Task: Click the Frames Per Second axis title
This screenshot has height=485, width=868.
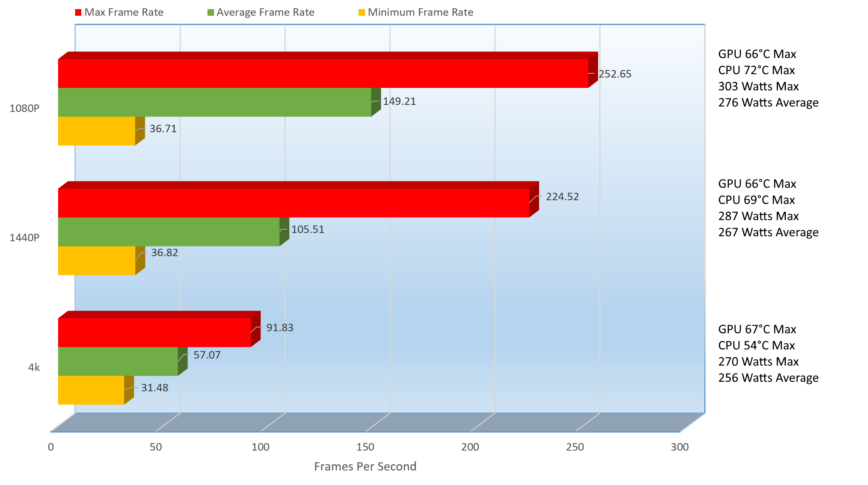Action: tap(365, 466)
